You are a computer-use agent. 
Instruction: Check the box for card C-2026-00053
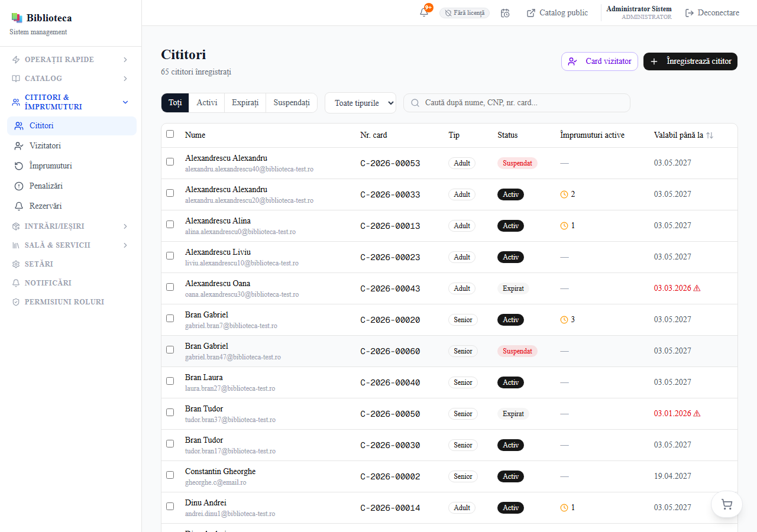[x=170, y=161]
